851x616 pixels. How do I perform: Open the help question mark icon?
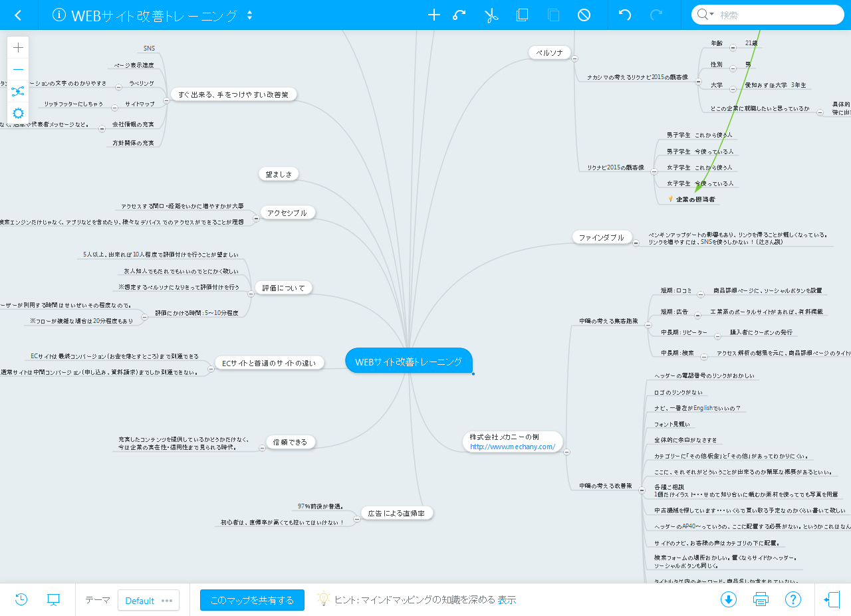pyautogui.click(x=792, y=599)
